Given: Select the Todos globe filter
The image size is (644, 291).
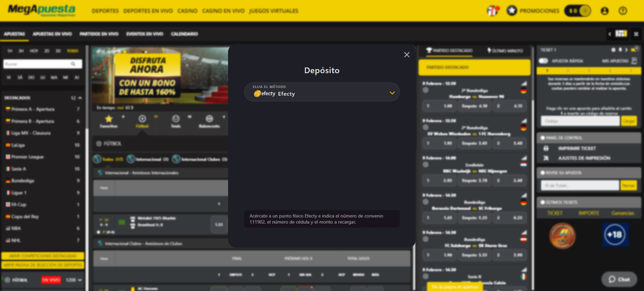Looking at the screenshot, I should [x=97, y=159].
